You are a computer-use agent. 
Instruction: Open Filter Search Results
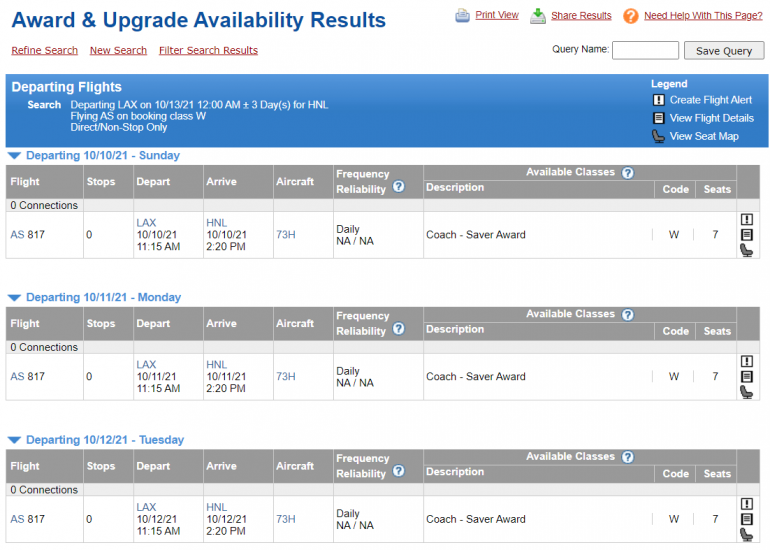coord(208,51)
